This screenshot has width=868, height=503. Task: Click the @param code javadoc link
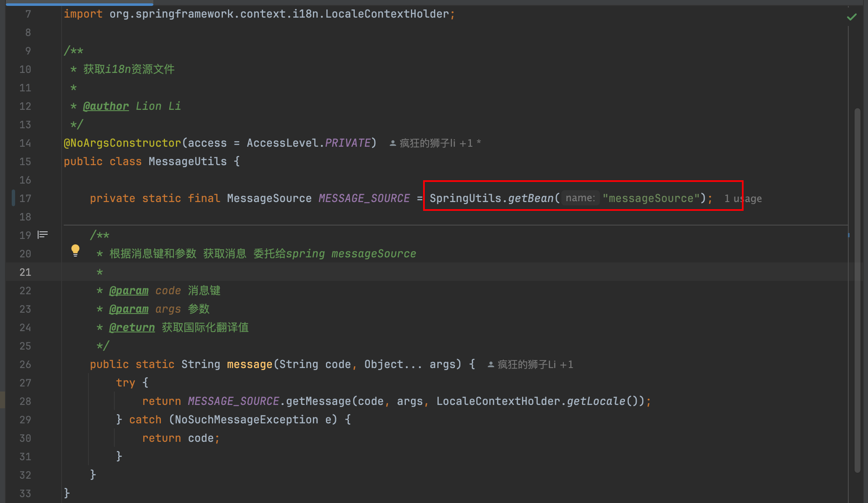point(129,290)
